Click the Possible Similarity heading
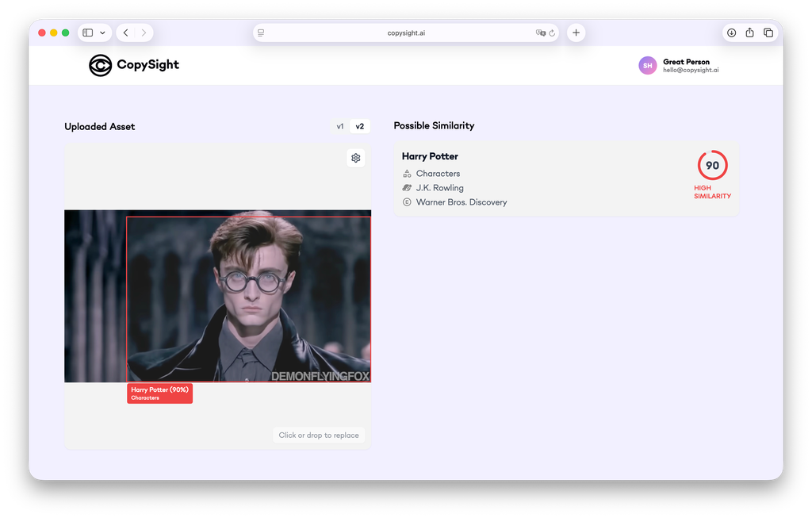The width and height of the screenshot is (812, 518). 434,125
